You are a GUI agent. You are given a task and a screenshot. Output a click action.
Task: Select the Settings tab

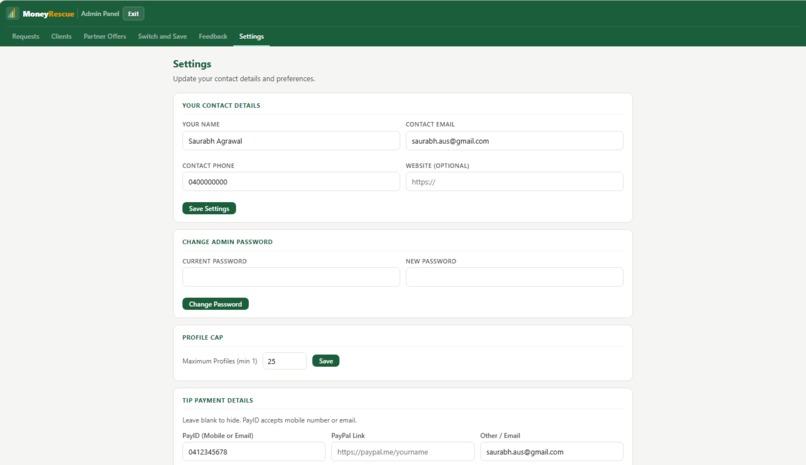251,36
